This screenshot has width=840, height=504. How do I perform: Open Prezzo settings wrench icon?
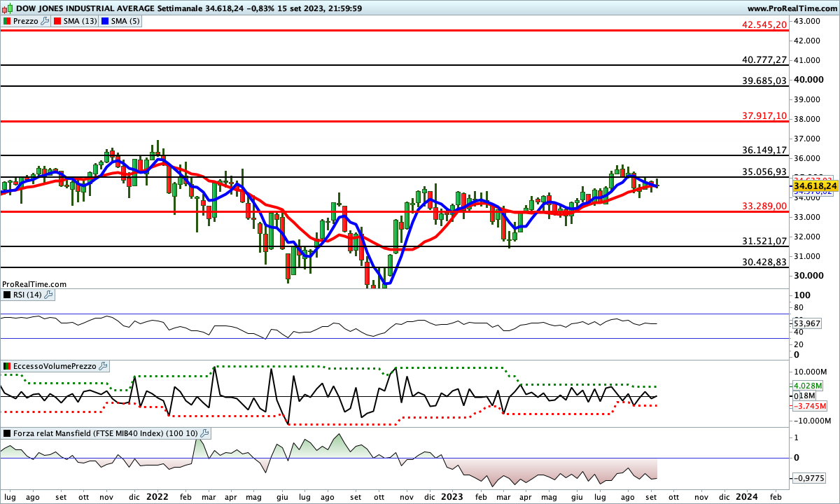coord(45,21)
